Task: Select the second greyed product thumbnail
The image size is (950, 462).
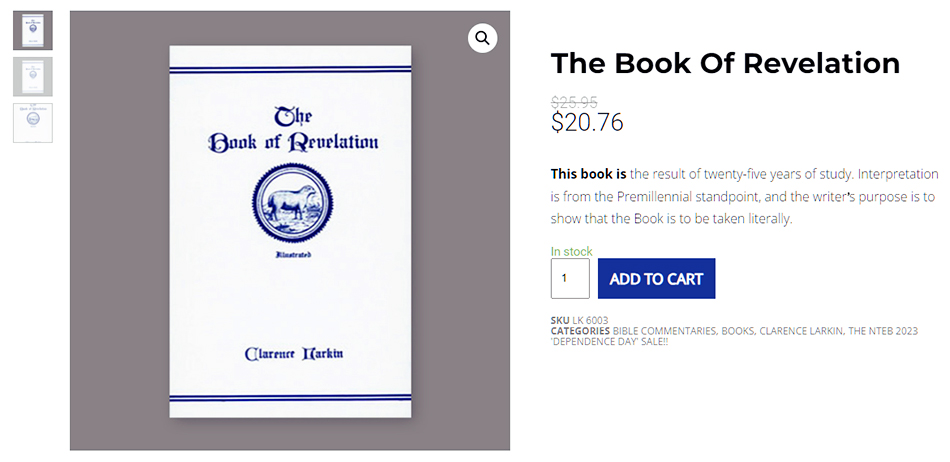Action: [x=33, y=76]
